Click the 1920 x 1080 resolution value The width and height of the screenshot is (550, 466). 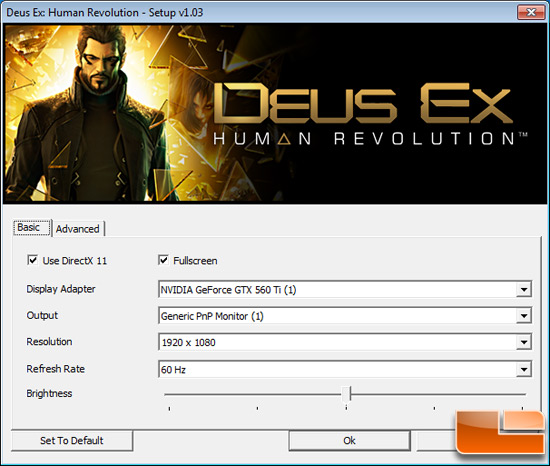click(189, 342)
